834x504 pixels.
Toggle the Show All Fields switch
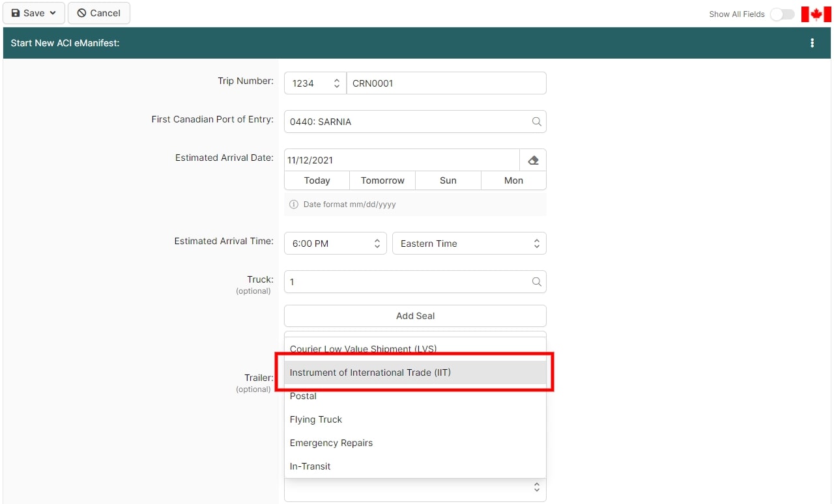click(782, 14)
